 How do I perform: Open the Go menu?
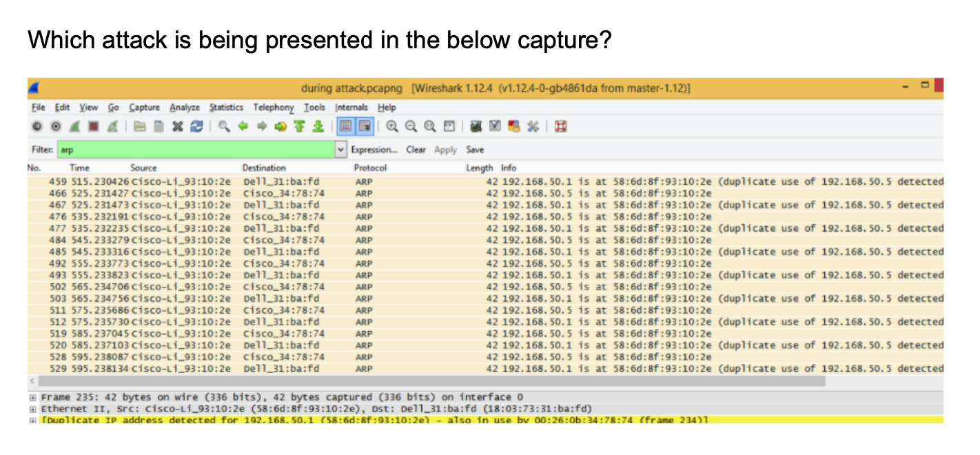[114, 108]
